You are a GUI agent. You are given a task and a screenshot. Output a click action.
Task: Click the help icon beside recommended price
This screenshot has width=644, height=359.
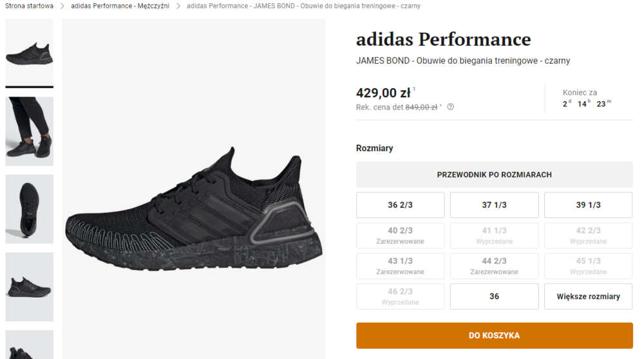point(451,107)
